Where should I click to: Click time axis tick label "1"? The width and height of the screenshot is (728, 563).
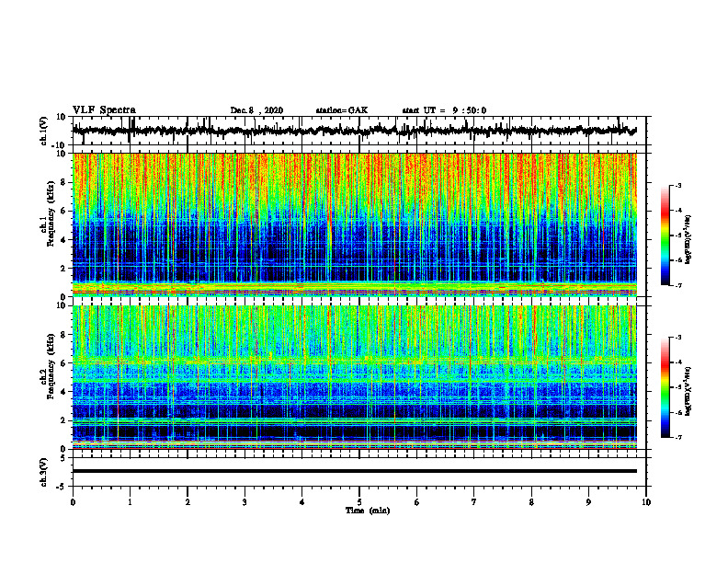pyautogui.click(x=130, y=502)
